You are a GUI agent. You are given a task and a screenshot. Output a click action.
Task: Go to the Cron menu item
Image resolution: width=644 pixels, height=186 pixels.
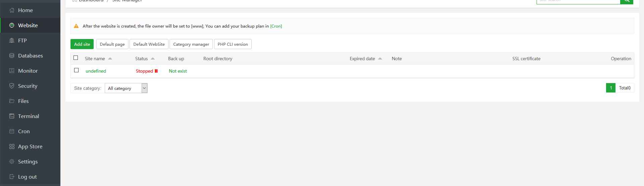click(x=24, y=132)
